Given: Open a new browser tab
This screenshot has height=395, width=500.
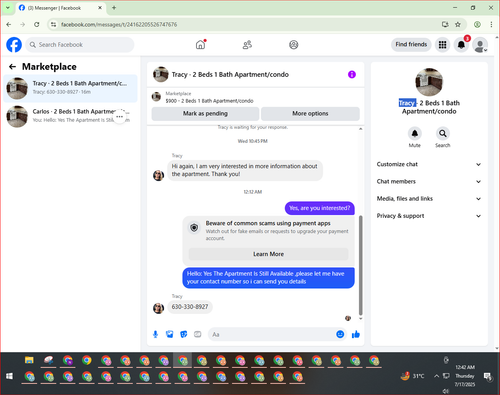Looking at the screenshot, I should [114, 8].
